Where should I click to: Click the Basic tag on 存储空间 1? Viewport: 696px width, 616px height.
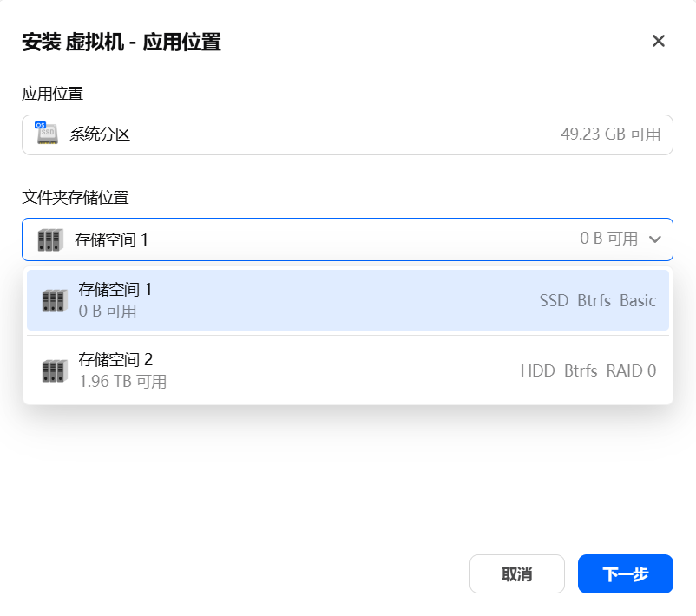click(x=638, y=300)
